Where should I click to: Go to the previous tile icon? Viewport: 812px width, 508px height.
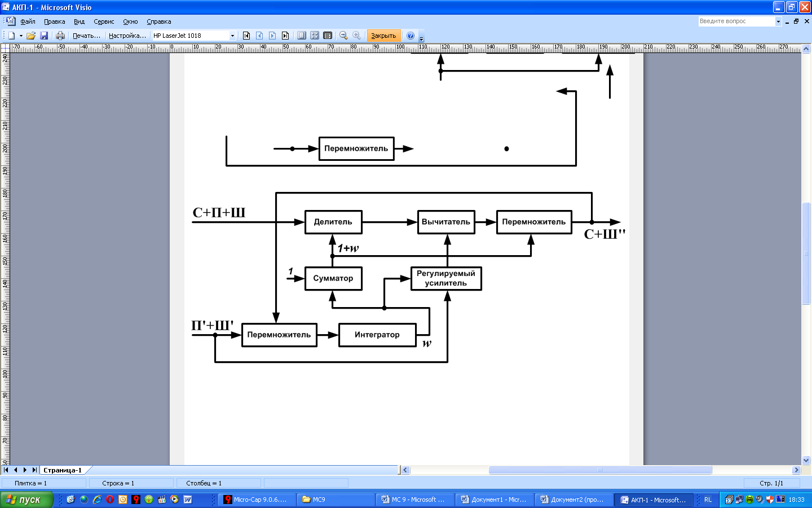(259, 36)
